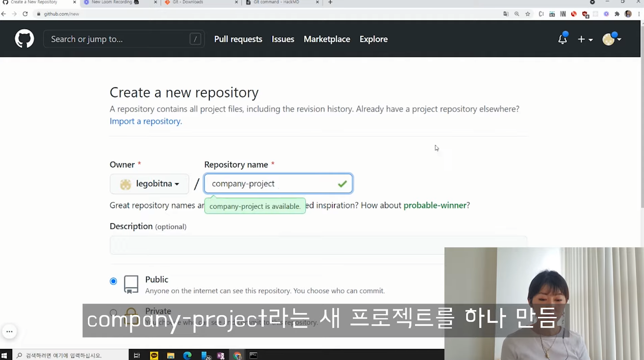Click the Loom three-dot floating button

[9, 332]
